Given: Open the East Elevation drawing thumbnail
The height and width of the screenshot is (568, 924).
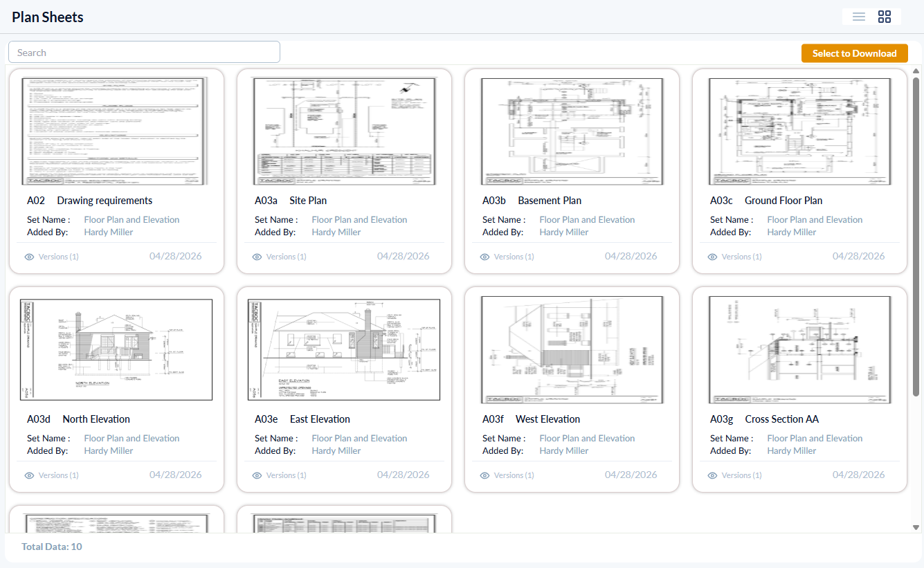Looking at the screenshot, I should point(344,350).
